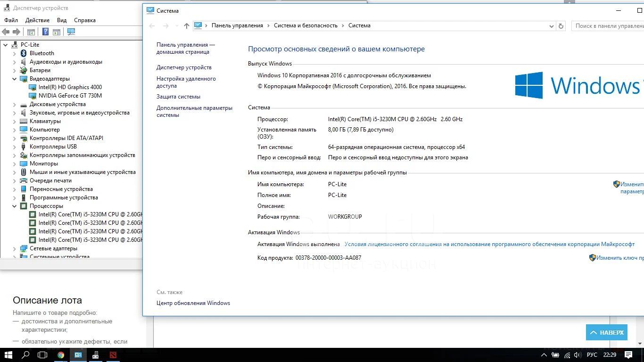Select Программные устройства row
644x362 pixels.
tap(64, 197)
